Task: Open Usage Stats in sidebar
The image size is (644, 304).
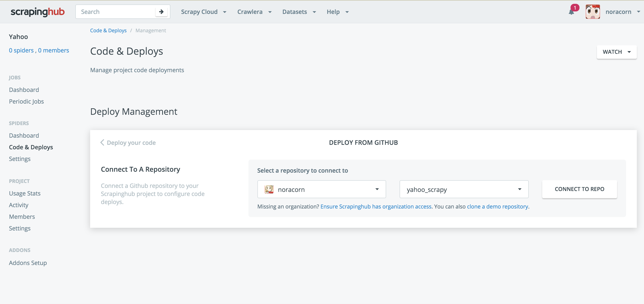Action: click(25, 193)
